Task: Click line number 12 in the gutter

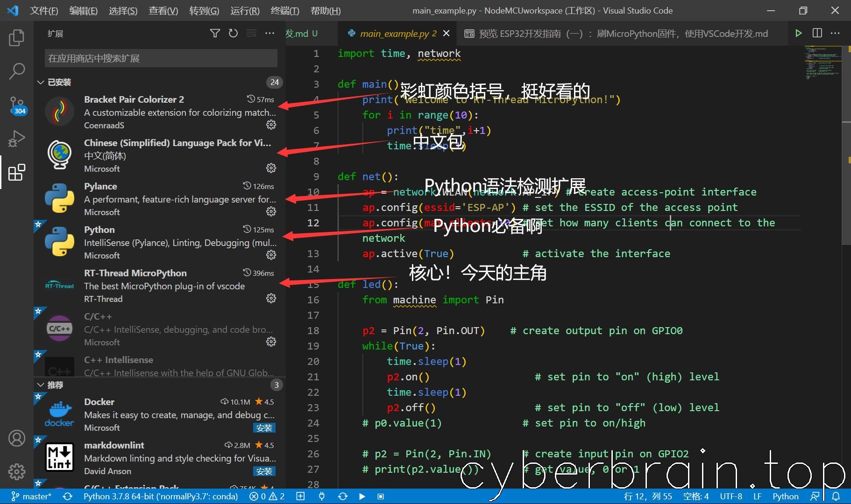Action: [313, 223]
